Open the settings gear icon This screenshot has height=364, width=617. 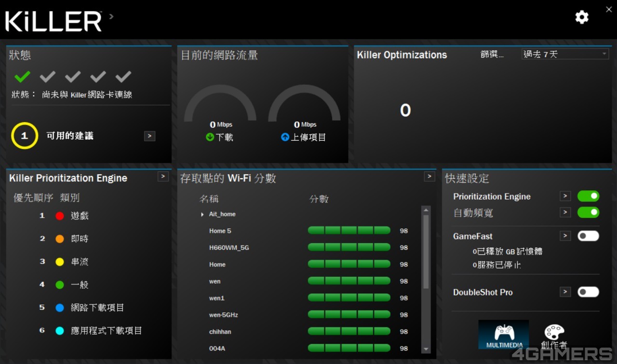click(582, 17)
